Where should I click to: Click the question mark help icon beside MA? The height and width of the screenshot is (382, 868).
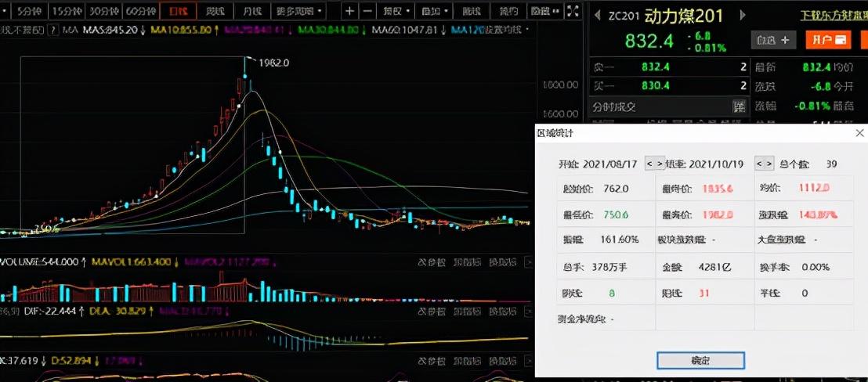point(52,30)
